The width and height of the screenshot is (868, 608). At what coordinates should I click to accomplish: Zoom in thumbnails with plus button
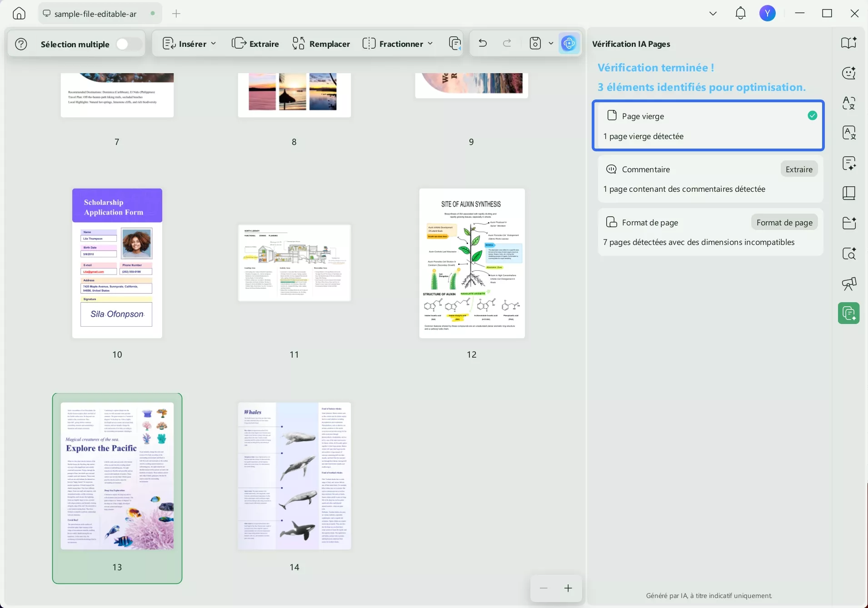tap(568, 588)
